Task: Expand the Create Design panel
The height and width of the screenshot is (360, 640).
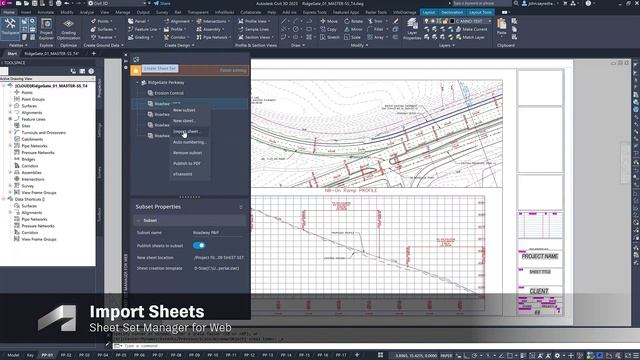Action: (179, 45)
